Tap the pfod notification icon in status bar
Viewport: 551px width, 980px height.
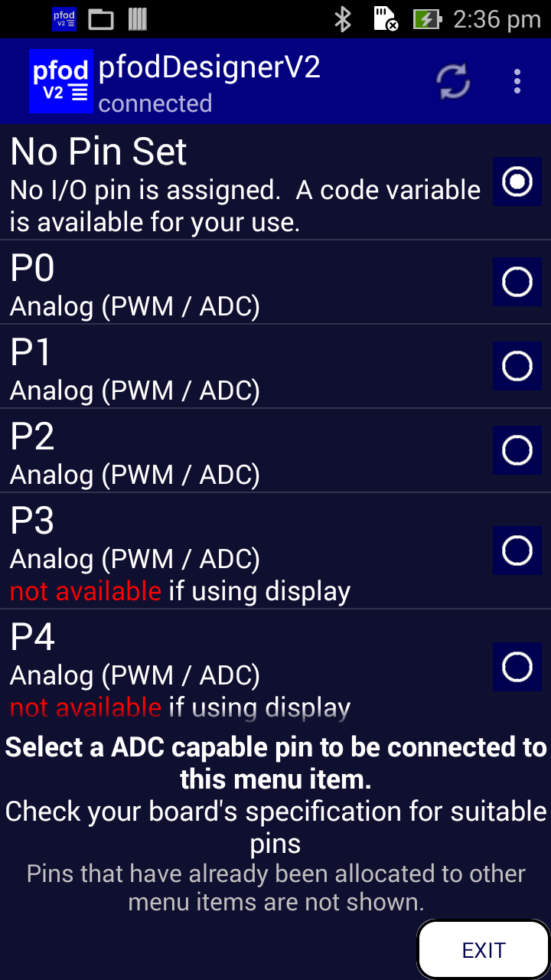64,19
